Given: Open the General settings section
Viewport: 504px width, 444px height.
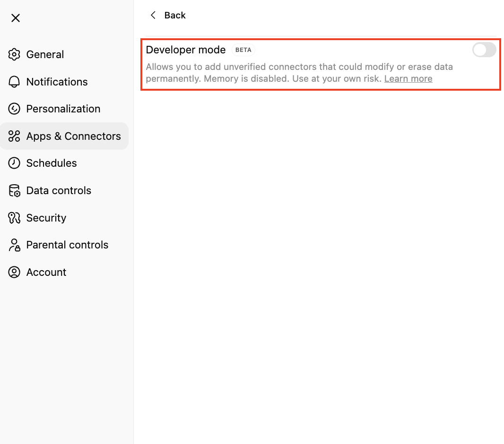Looking at the screenshot, I should click(45, 54).
